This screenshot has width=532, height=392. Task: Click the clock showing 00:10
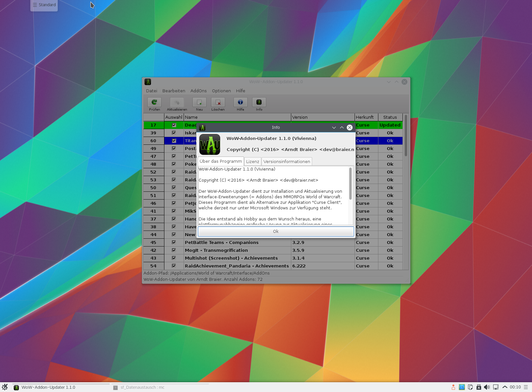pos(515,387)
